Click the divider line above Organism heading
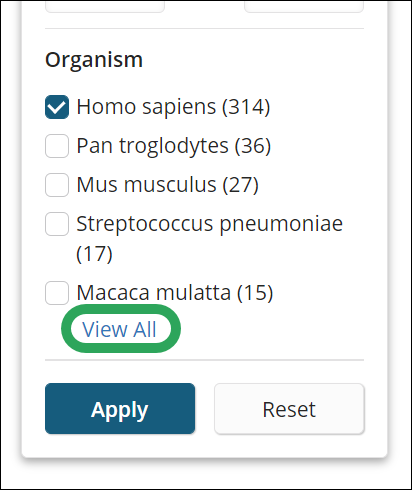 (204, 29)
